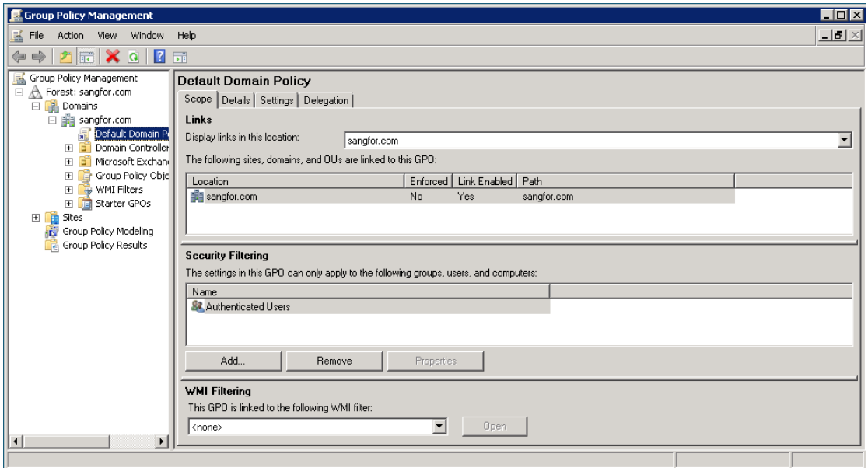Select Group Policy Results node
The image size is (868, 471).
(x=104, y=246)
